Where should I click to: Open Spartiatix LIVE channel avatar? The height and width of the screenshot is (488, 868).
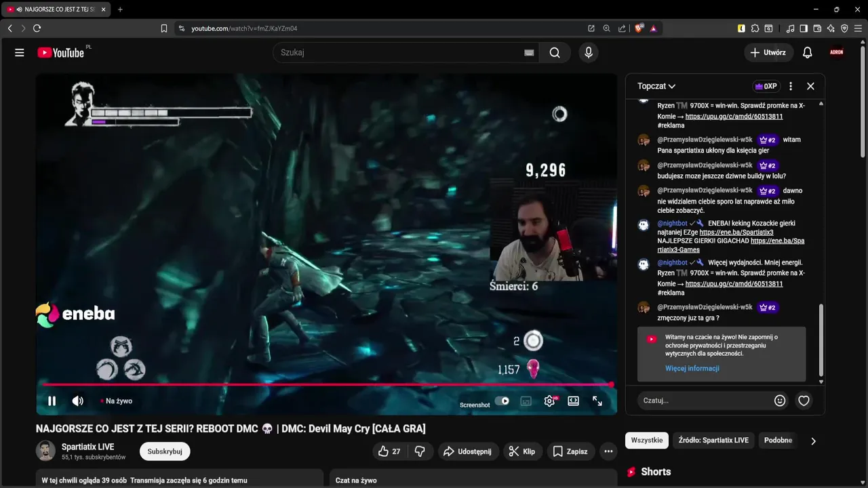[x=45, y=451]
